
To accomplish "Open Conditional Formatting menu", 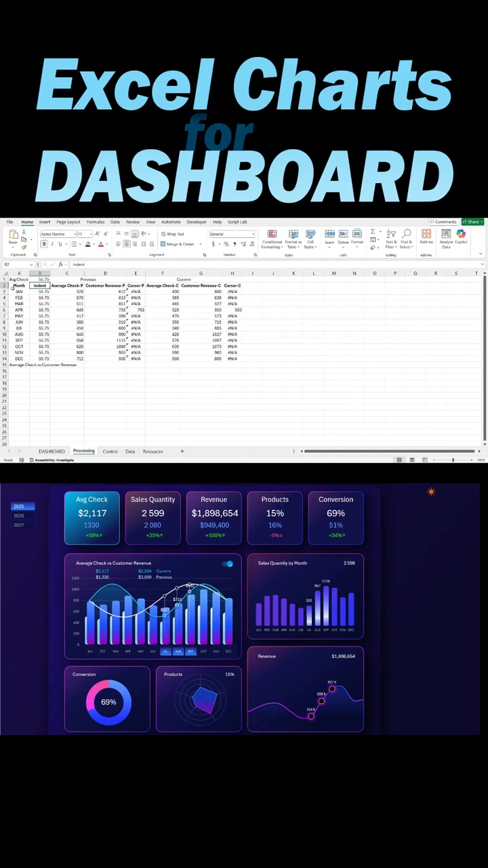I will [272, 239].
